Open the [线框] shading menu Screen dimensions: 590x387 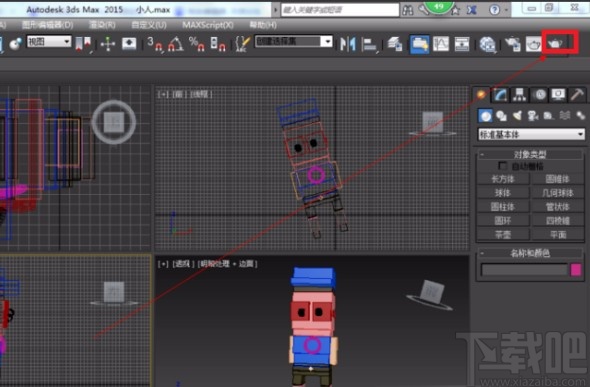click(x=201, y=94)
